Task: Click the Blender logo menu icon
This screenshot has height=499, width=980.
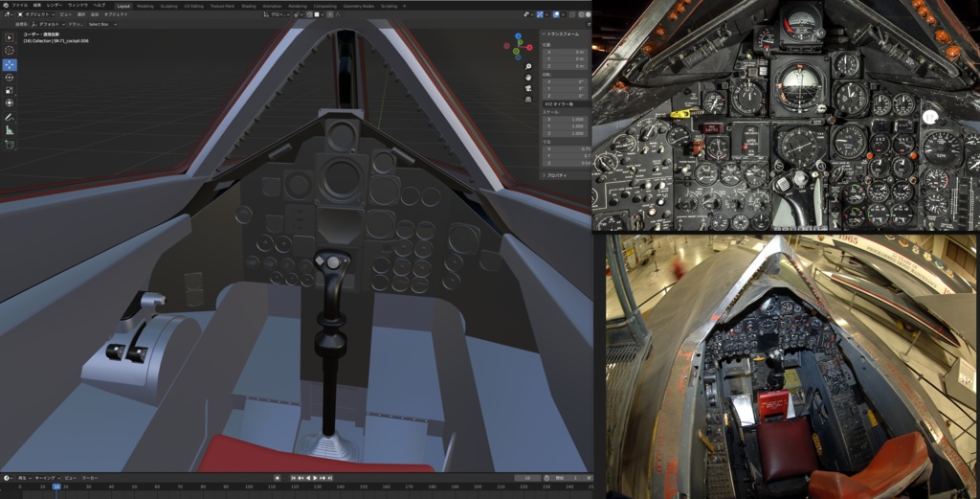Action: (x=6, y=6)
